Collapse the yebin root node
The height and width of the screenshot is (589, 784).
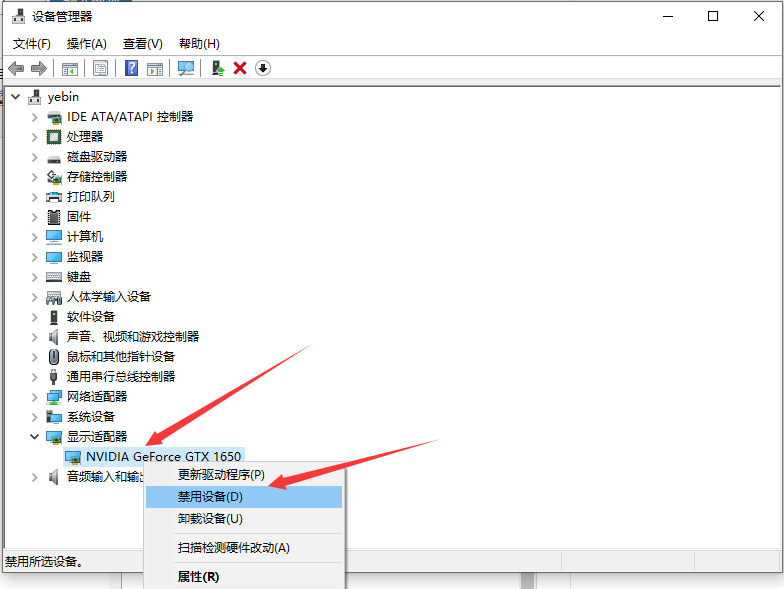click(16, 96)
